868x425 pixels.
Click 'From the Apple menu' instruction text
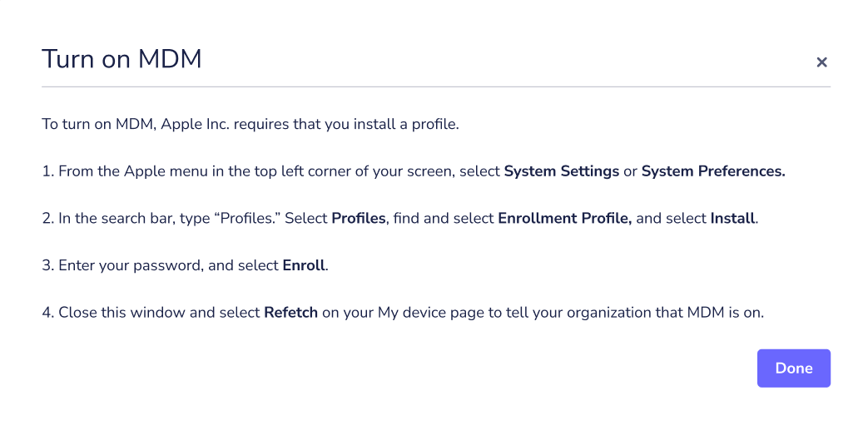[133, 171]
